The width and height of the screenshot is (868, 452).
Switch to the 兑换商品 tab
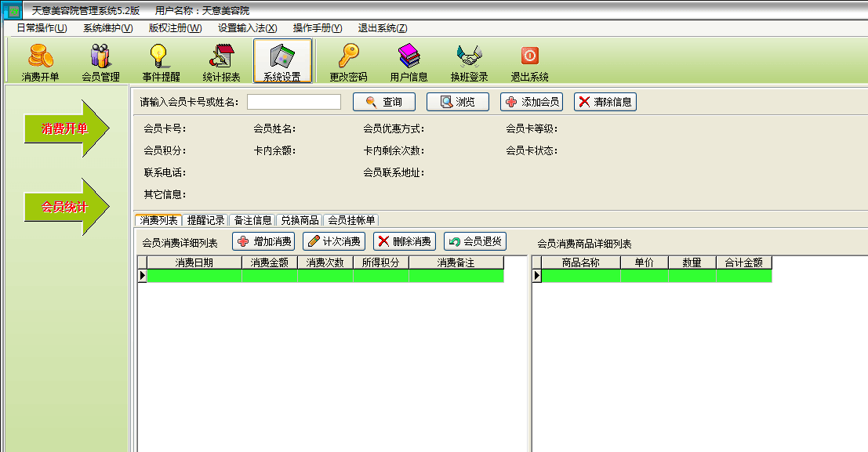[300, 220]
